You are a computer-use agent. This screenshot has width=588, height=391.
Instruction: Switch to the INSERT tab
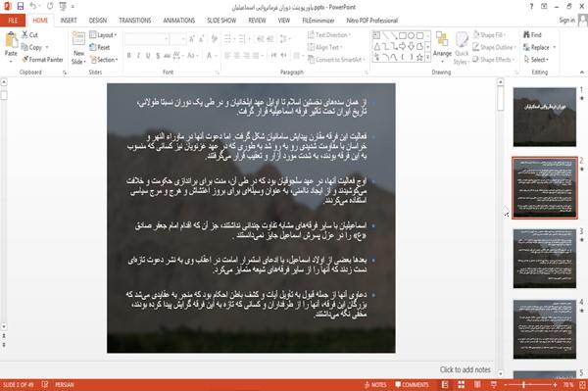coord(69,21)
